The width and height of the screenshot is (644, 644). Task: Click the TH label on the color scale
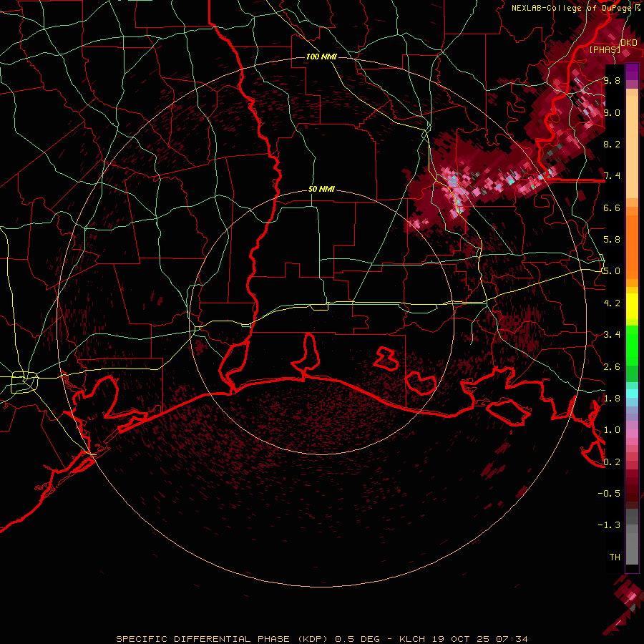pos(615,557)
